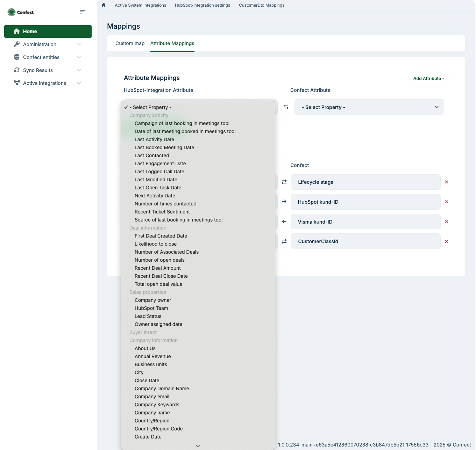Open Sync Results in the sidebar

point(48,70)
